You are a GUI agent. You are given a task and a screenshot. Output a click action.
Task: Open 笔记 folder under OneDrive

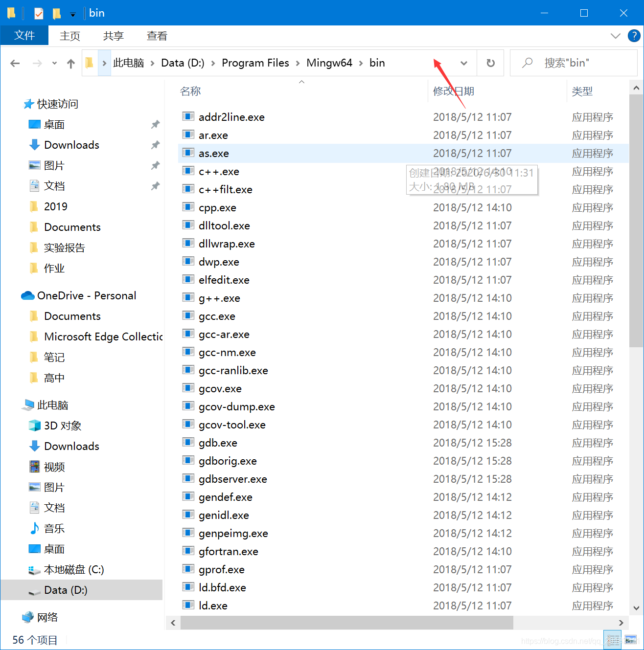point(54,357)
